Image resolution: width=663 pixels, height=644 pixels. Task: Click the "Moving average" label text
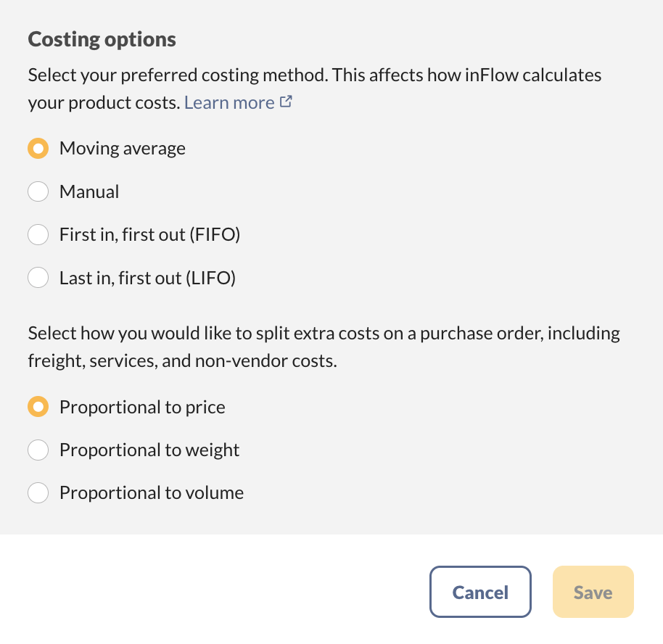[x=123, y=149]
